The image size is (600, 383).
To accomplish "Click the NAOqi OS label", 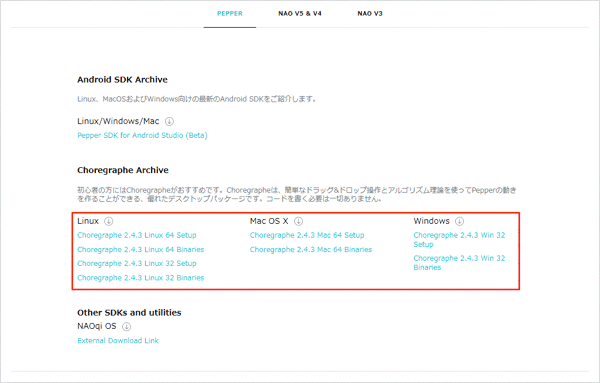I will 97,326.
